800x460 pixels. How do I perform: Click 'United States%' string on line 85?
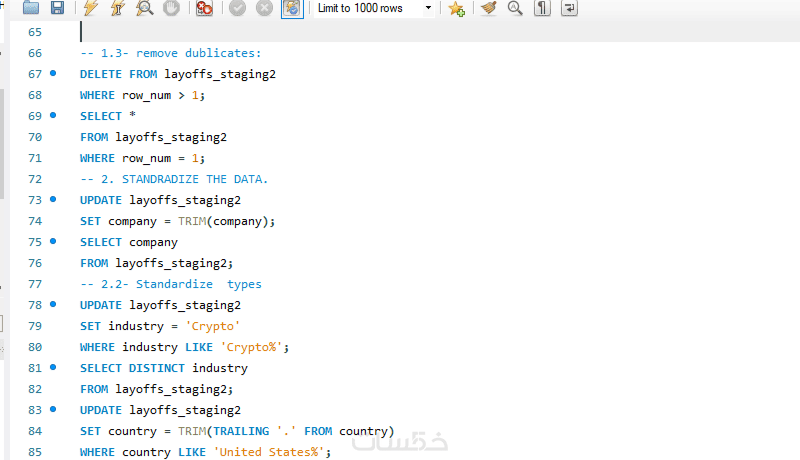click(269, 452)
